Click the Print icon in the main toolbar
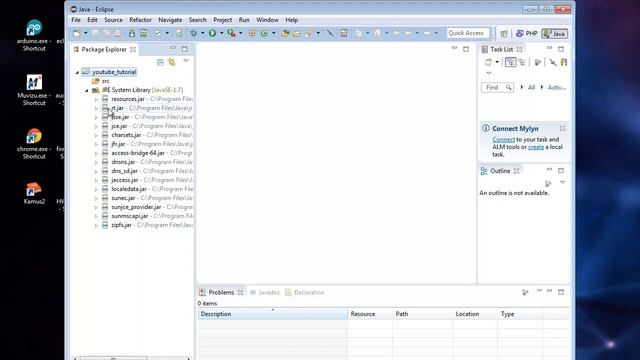The width and height of the screenshot is (640, 360). click(x=118, y=33)
